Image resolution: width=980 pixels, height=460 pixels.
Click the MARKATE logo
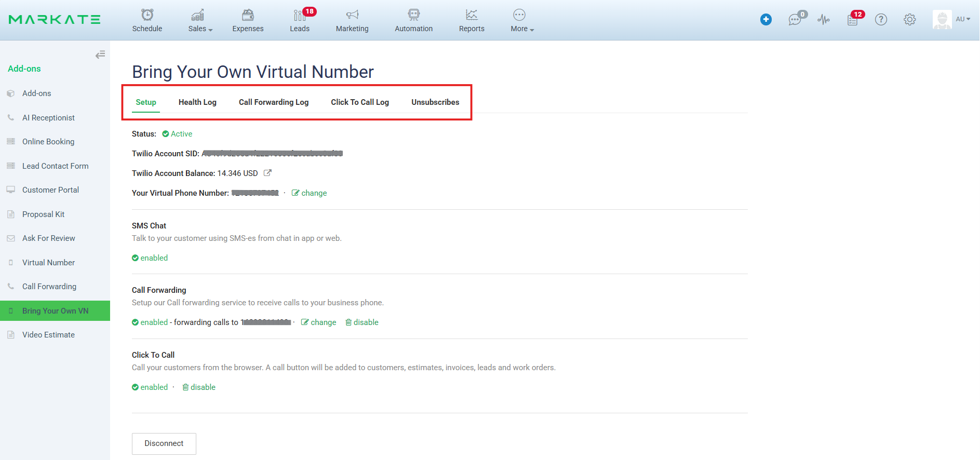coord(55,20)
